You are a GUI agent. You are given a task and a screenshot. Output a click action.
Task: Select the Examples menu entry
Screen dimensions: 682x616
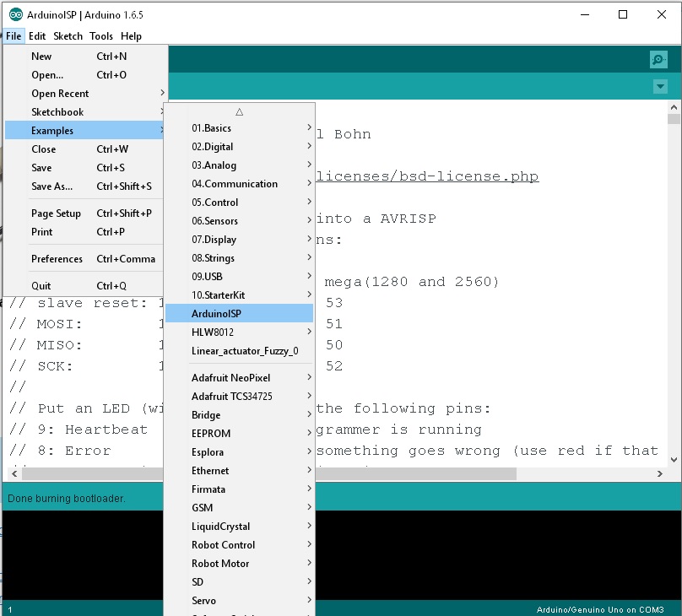(x=84, y=131)
